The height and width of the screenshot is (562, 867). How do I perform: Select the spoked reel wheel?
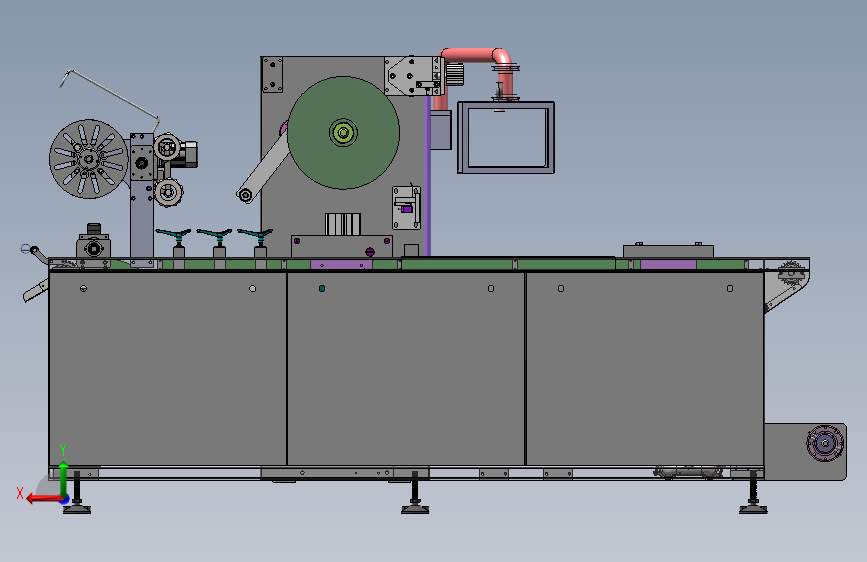coord(88,159)
